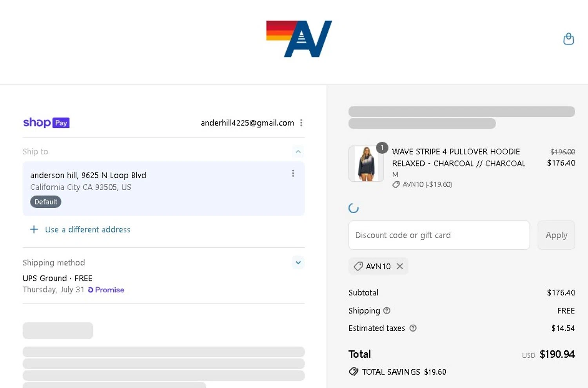Select the anderson hill default address card
588x388 pixels.
click(163, 189)
